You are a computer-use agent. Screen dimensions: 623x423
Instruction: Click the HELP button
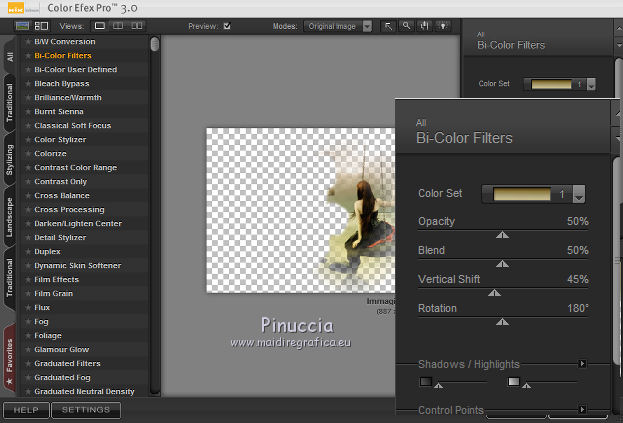coord(25,410)
